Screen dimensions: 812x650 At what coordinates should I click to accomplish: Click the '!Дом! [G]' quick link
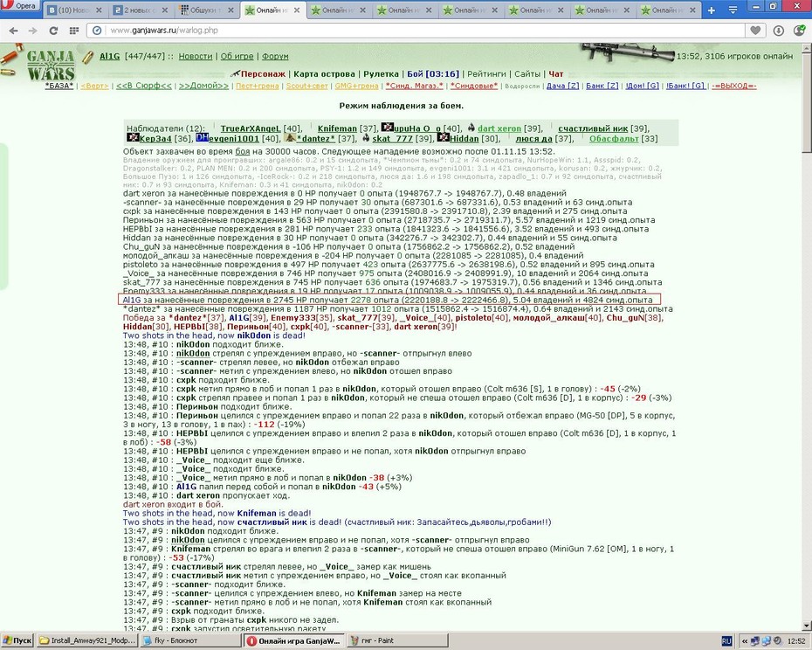point(642,86)
